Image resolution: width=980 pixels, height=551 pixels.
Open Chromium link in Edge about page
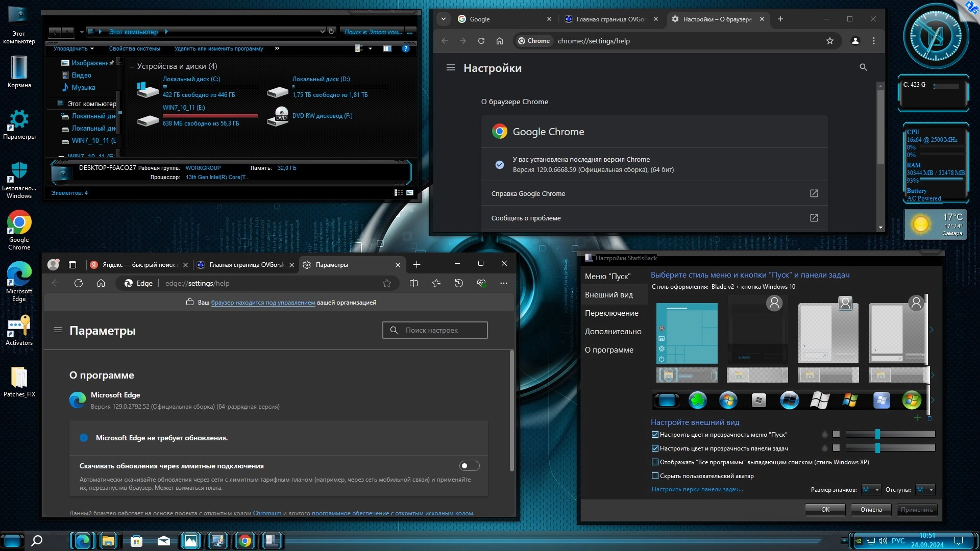point(267,513)
